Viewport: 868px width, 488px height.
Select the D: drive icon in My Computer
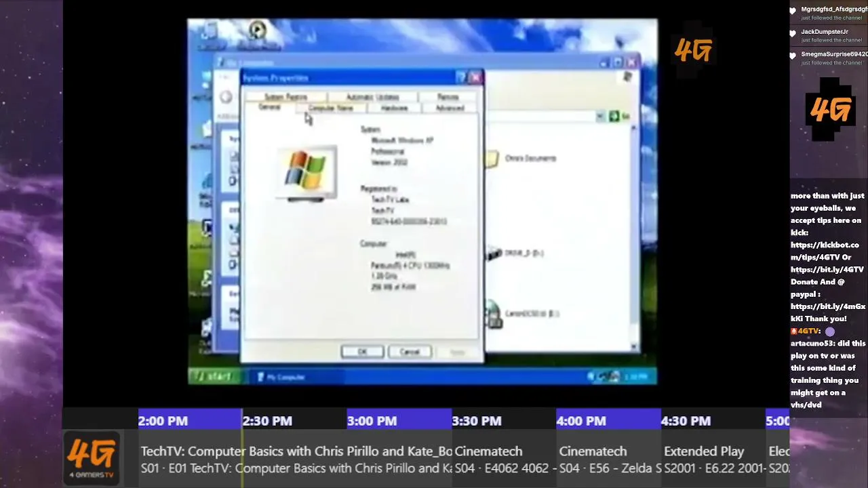click(494, 253)
